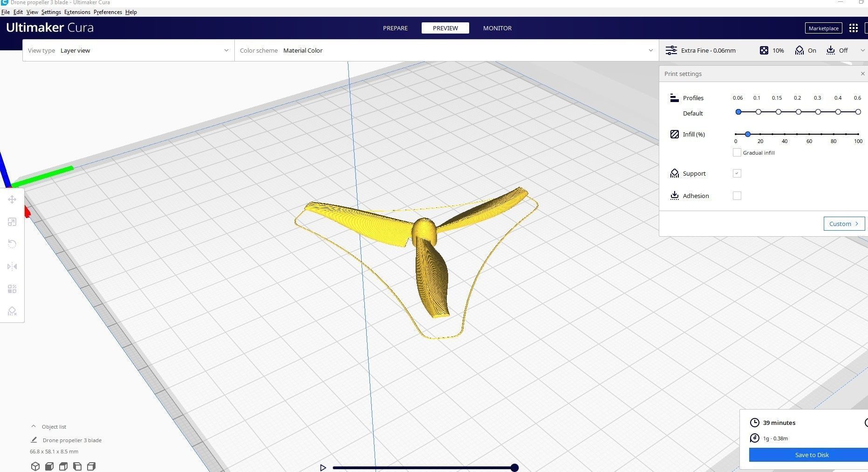Click the Infill percentage slider handle
Viewport: 868px width, 472px height.
click(x=747, y=134)
